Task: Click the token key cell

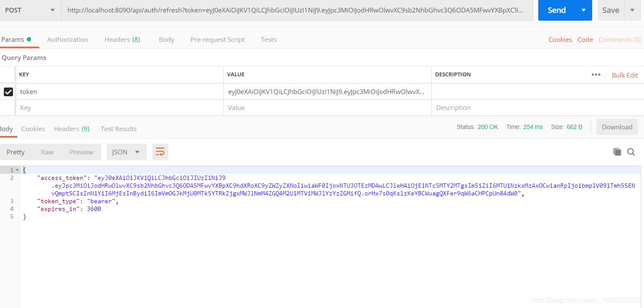Action: pos(120,91)
